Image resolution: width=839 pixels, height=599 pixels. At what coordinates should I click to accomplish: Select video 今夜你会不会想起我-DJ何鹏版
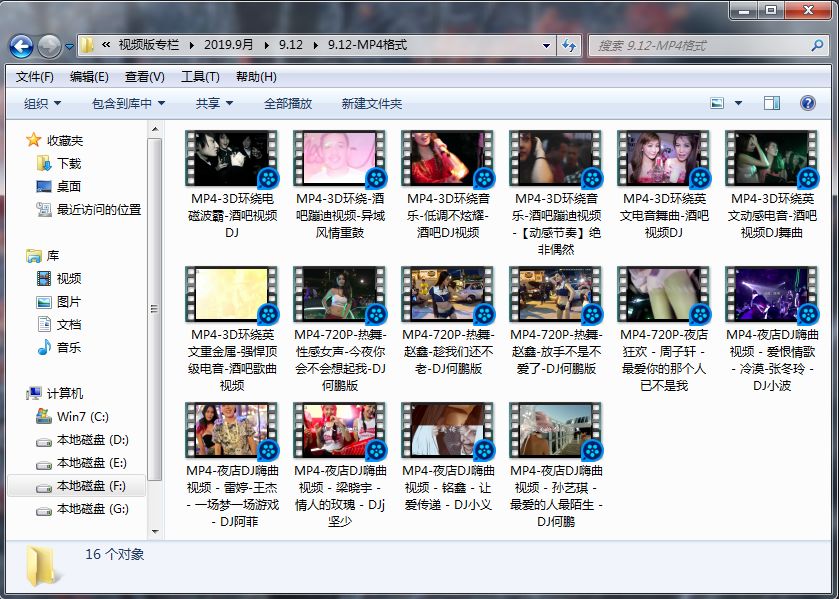coord(340,329)
